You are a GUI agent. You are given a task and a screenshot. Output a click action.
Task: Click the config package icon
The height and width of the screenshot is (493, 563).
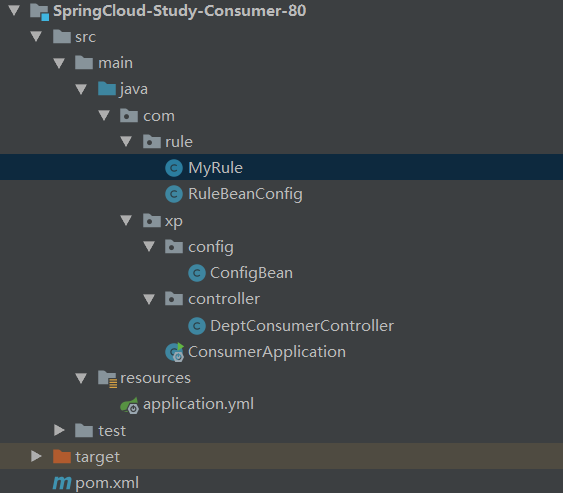click(x=174, y=247)
